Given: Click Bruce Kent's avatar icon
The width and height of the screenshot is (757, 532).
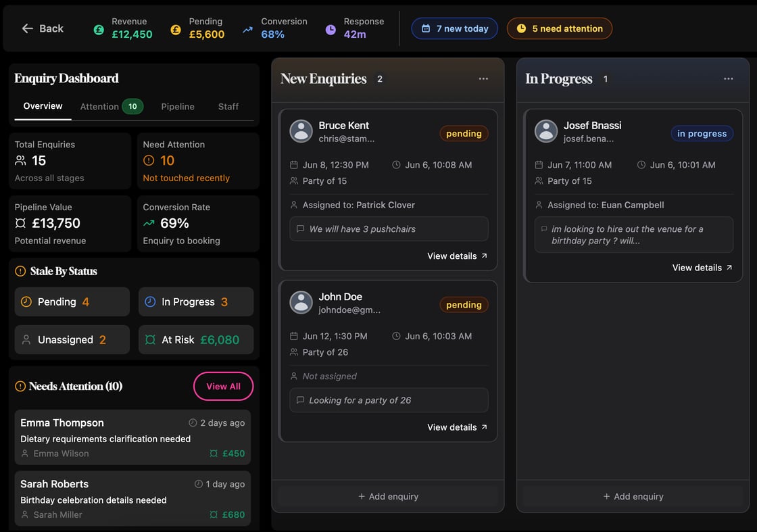Looking at the screenshot, I should point(301,131).
